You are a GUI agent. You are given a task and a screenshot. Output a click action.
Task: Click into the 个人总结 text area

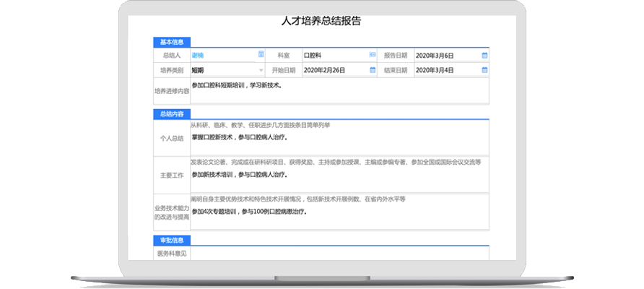point(339,137)
